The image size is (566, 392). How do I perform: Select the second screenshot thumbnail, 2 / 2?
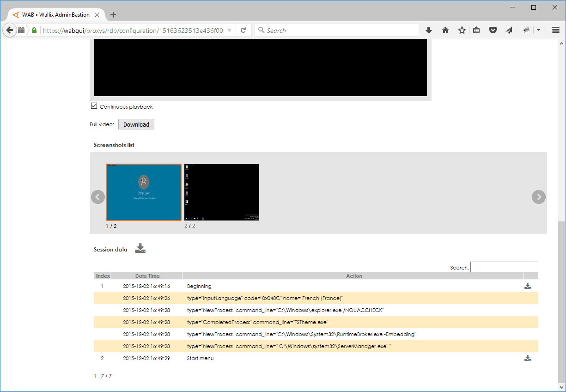[222, 192]
